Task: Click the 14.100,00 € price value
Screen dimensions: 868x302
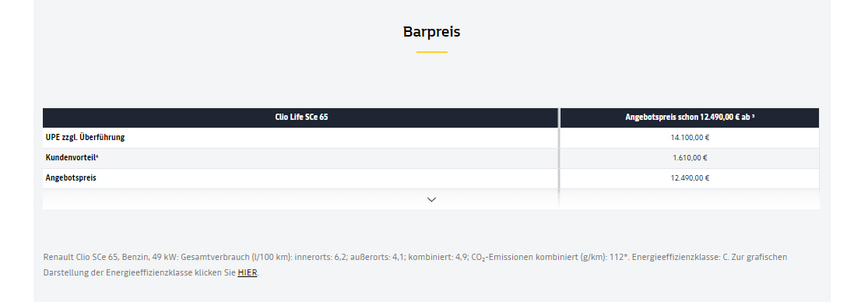Action: (690, 138)
